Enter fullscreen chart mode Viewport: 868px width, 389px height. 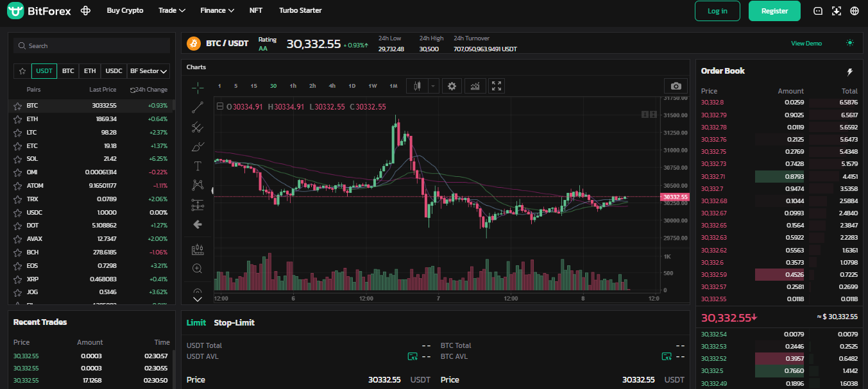[496, 86]
